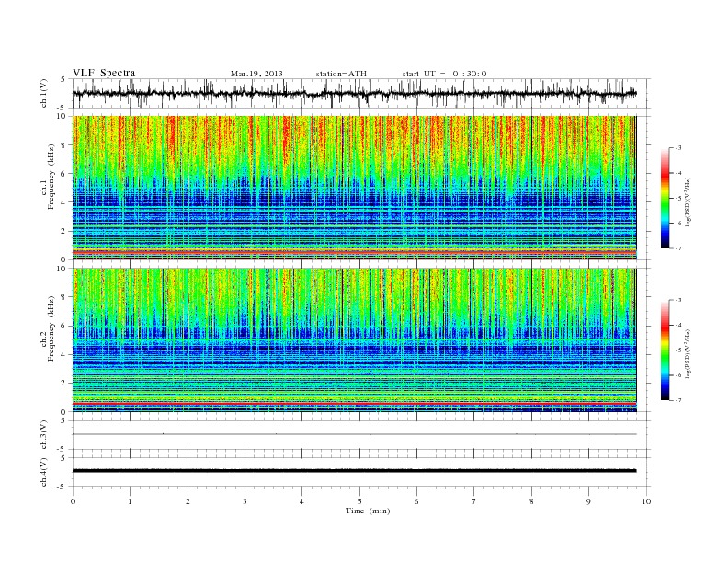The width and height of the screenshot is (728, 563).
Task: Click the "2" kHz tick of the ch.2 spectrogram
Action: click(64, 384)
